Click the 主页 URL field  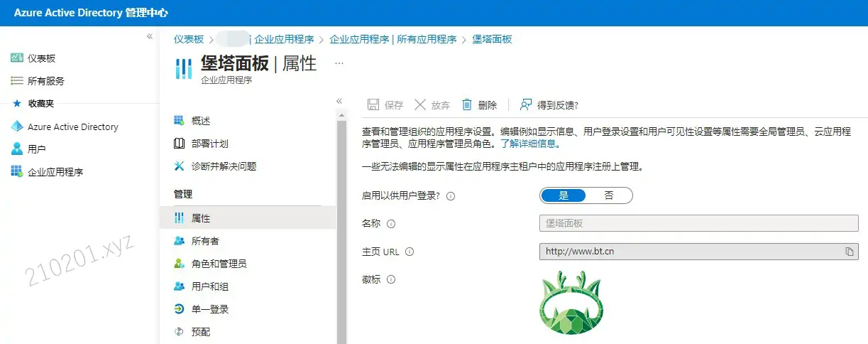(x=699, y=252)
